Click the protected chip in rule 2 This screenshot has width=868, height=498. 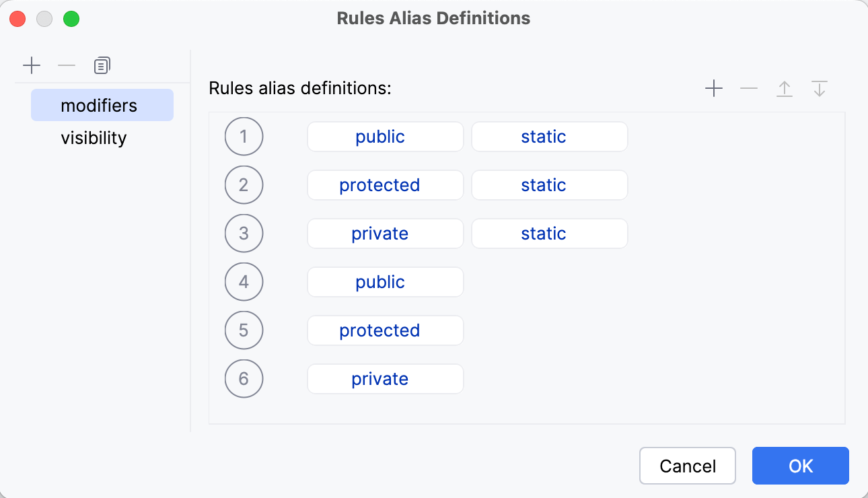coord(385,184)
